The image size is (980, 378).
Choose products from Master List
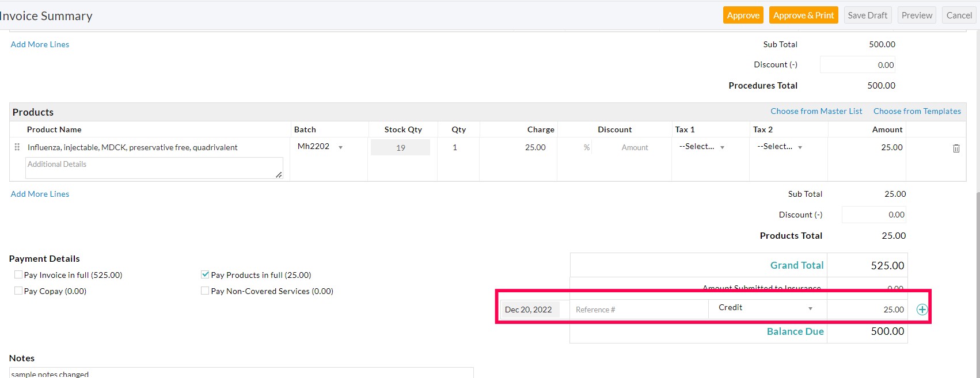tap(816, 111)
